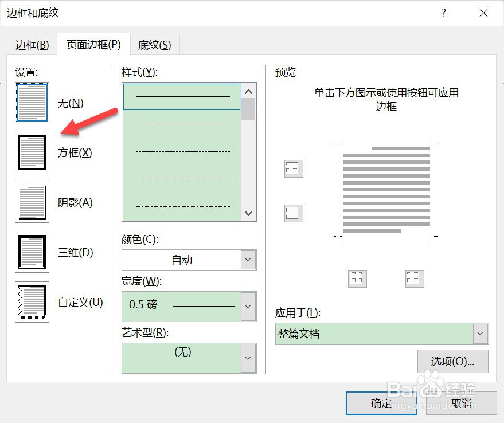Select the short-dash line style
Screen dimensions: 504x423
pyautogui.click(x=182, y=151)
